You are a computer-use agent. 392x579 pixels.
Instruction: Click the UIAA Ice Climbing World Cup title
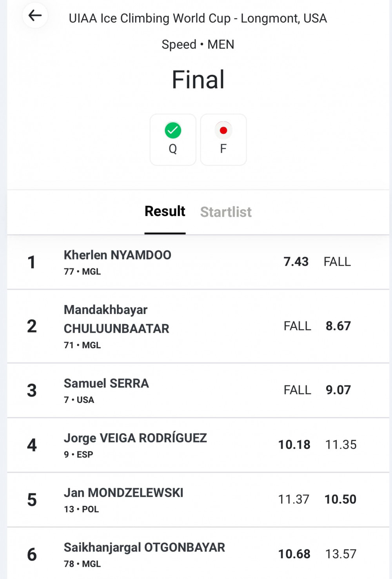[198, 18]
